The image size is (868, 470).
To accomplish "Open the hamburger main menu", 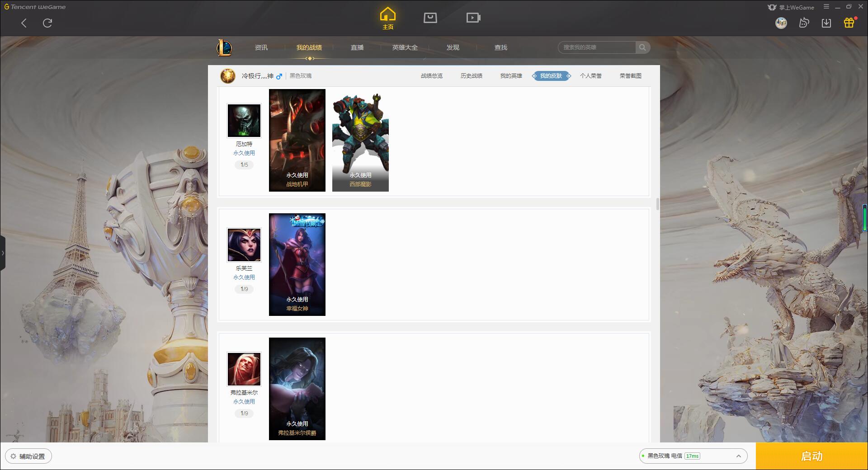I will tap(826, 7).
